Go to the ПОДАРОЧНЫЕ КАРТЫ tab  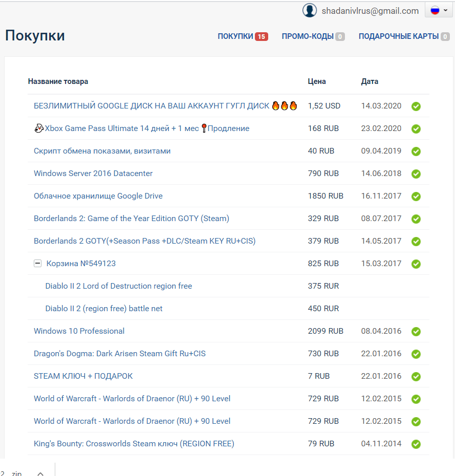click(x=404, y=36)
